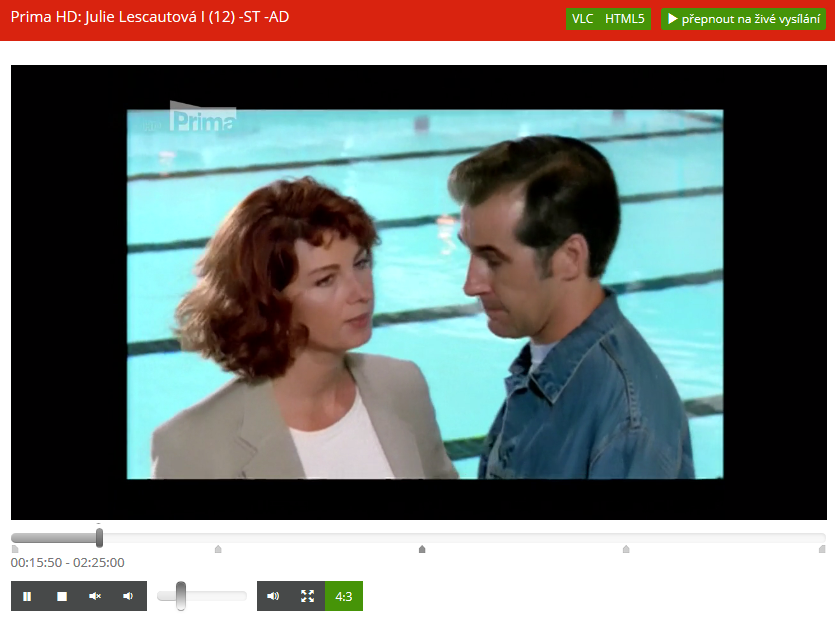The width and height of the screenshot is (835, 622).
Task: Click the speaker icon left of volume slider
Action: click(x=128, y=596)
